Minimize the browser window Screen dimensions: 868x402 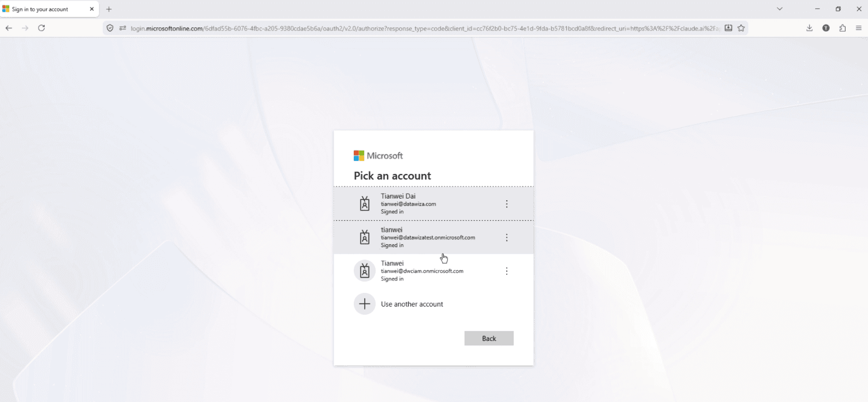(817, 9)
